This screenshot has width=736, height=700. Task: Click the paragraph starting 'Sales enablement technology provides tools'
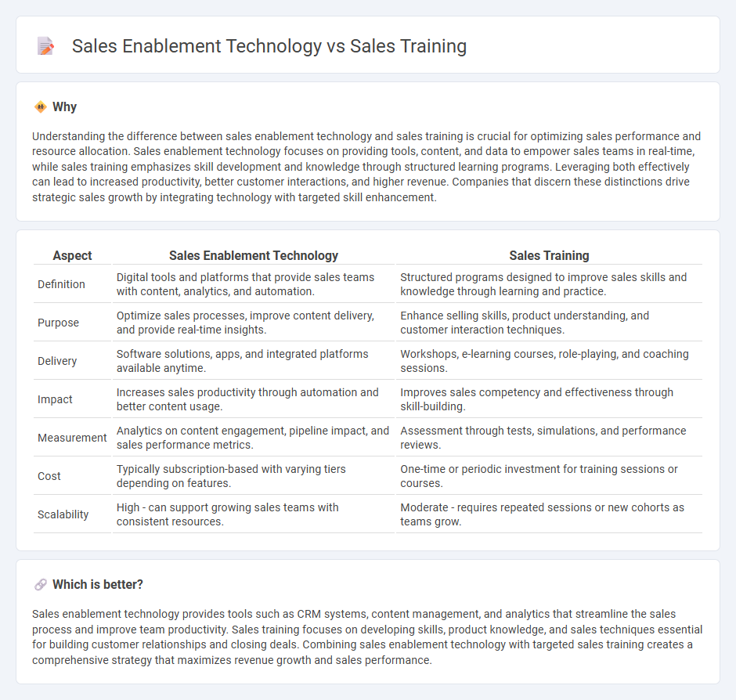[367, 637]
